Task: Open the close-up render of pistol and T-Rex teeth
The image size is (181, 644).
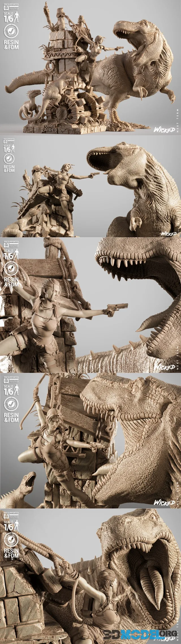Action: pos(90,305)
